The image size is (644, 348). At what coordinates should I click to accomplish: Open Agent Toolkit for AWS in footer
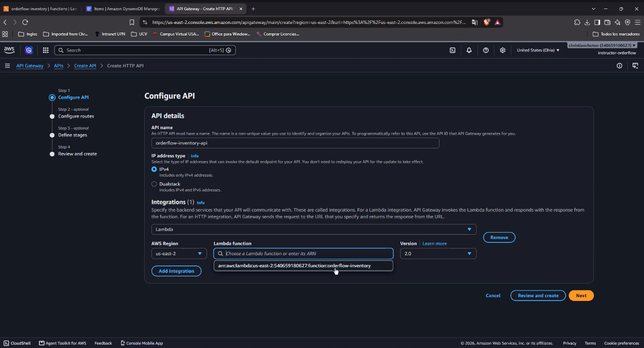pos(62,343)
